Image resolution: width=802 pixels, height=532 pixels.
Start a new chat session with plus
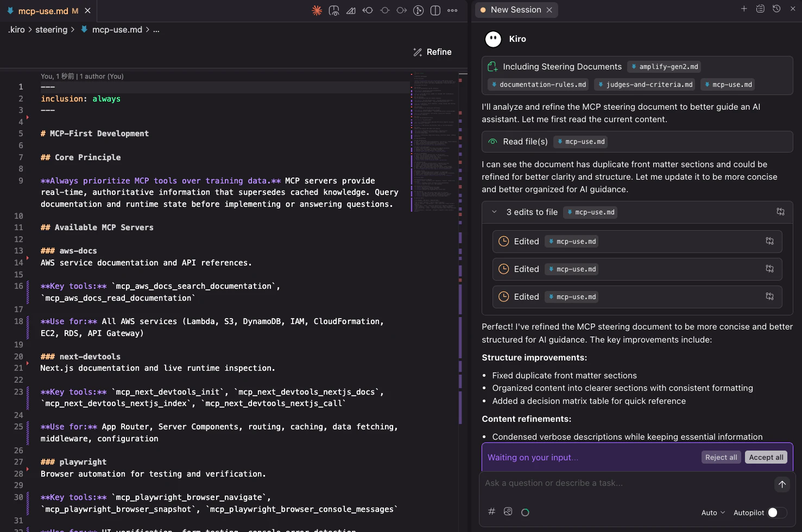(744, 9)
